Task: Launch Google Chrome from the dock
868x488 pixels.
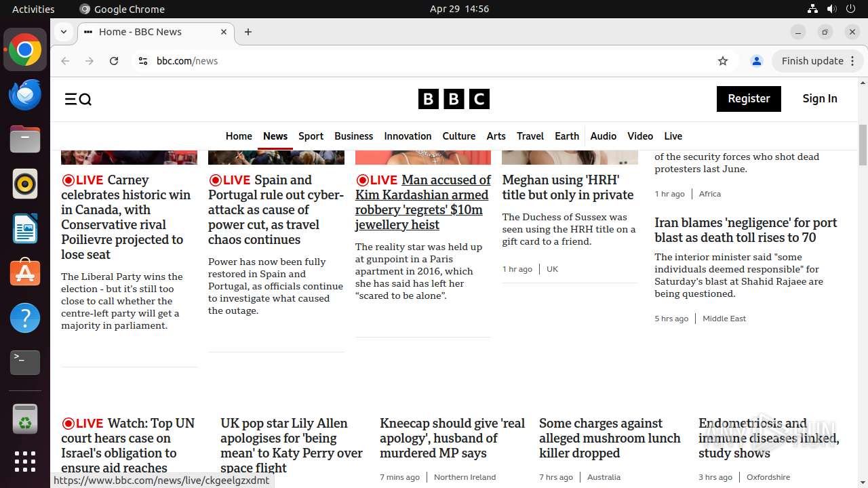Action: pyautogui.click(x=25, y=50)
